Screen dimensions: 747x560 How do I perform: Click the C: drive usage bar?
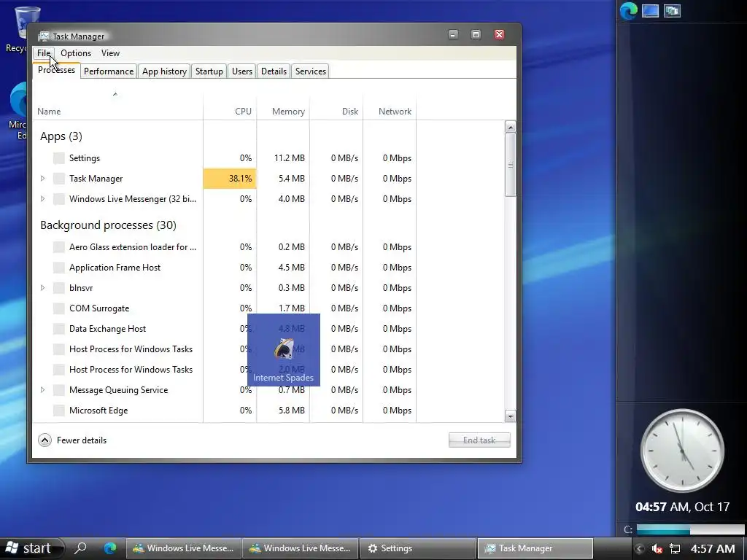point(690,529)
